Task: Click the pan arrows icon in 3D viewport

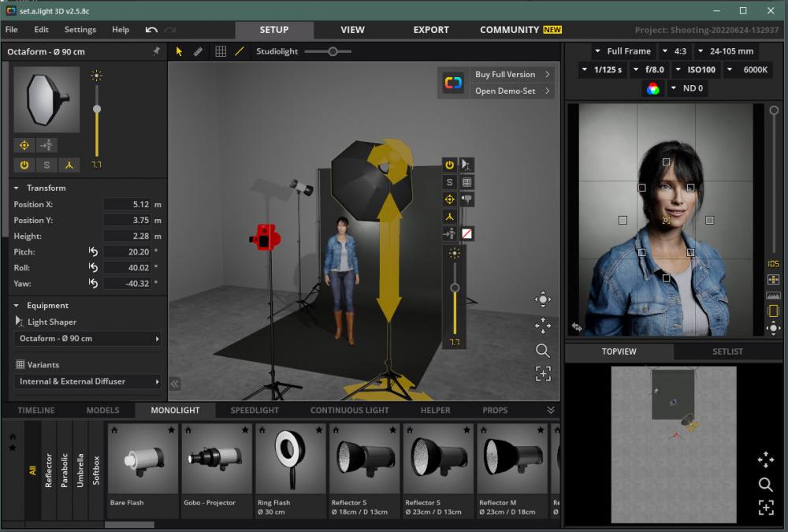Action: coord(543,326)
